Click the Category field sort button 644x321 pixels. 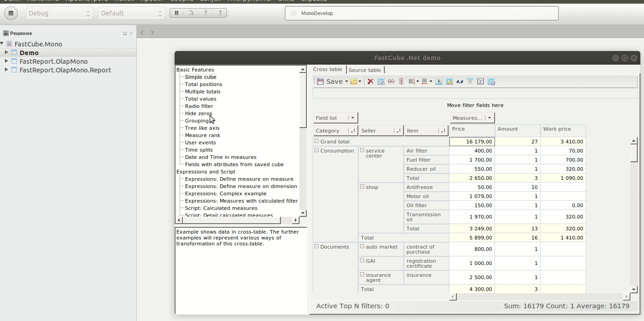point(352,131)
